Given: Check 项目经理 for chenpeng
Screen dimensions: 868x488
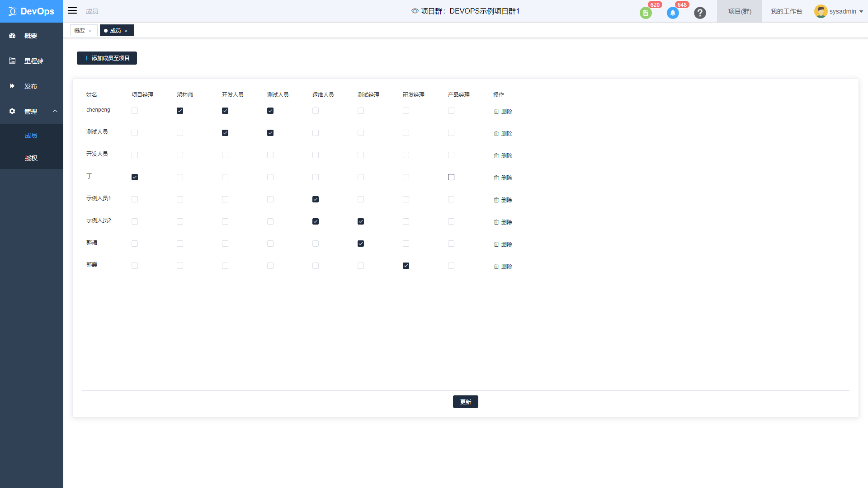Looking at the screenshot, I should click(135, 111).
